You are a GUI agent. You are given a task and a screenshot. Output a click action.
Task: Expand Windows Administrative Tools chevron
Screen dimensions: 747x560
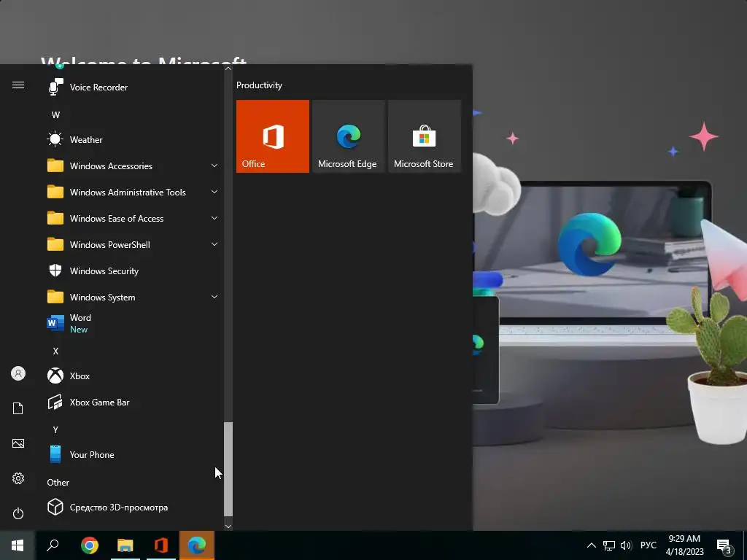(x=214, y=192)
